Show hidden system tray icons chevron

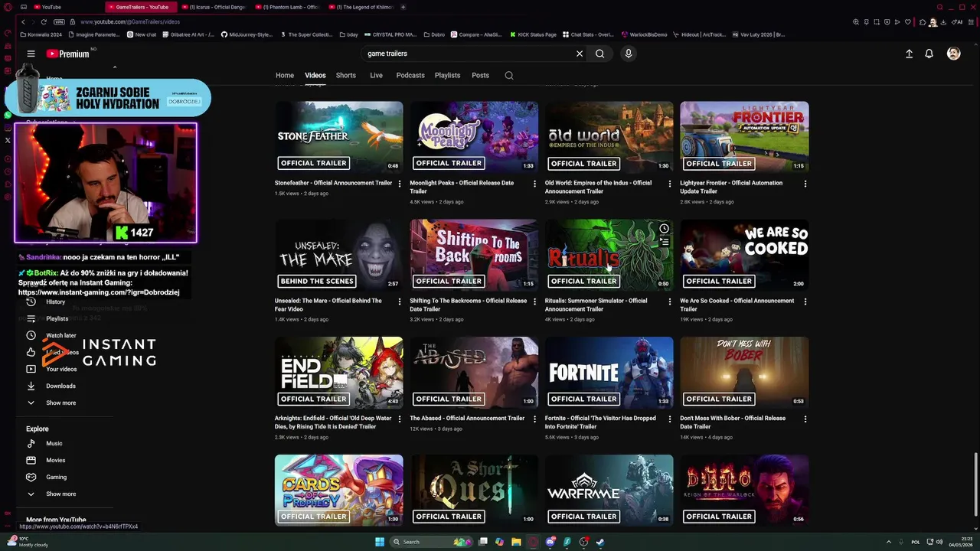(889, 542)
